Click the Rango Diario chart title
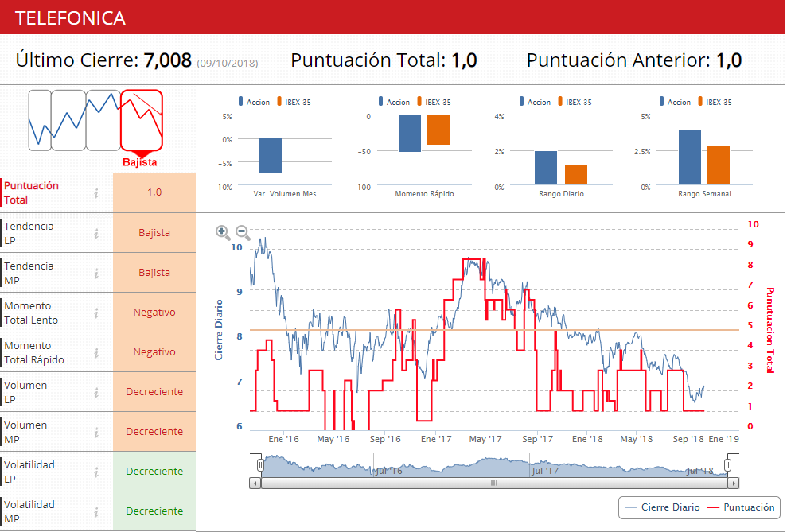 click(562, 194)
